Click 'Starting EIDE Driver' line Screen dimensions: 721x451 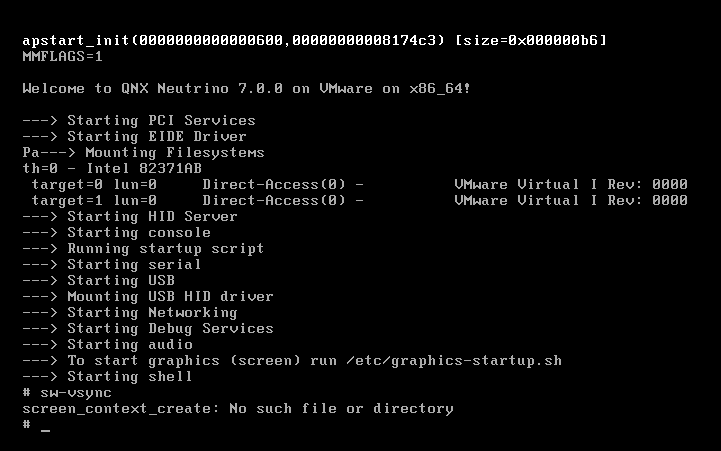[x=156, y=137]
